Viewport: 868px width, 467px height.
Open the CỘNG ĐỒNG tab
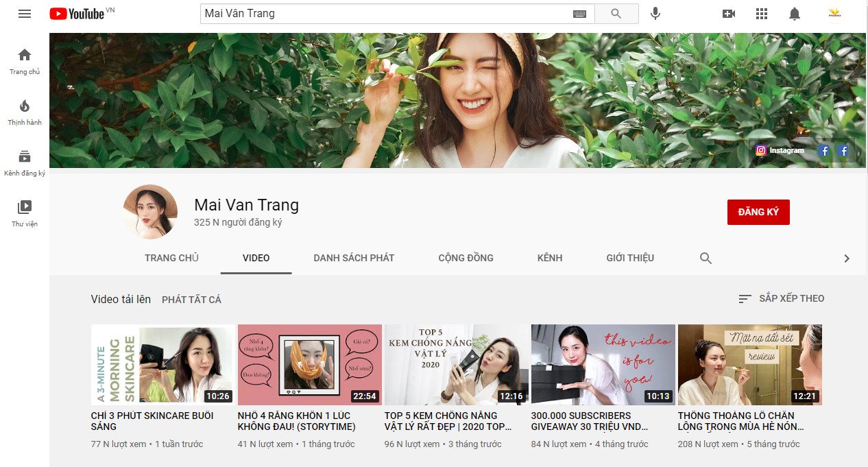tap(466, 258)
